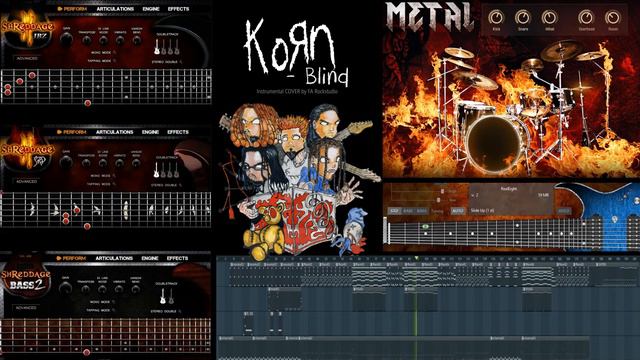Click the Gain knob in Shreddage IBZ
640x360 pixels.
pyautogui.click(x=66, y=40)
